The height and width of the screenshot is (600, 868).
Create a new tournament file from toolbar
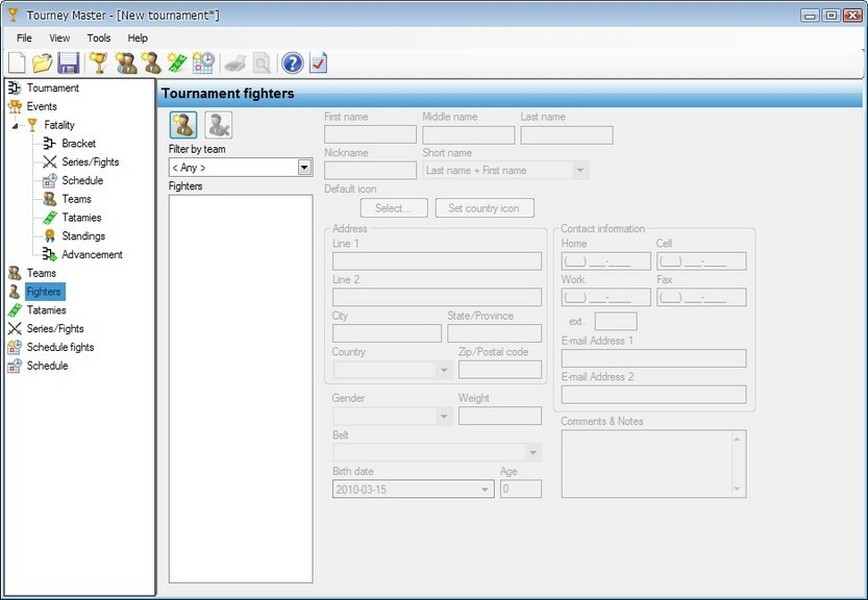(17, 63)
